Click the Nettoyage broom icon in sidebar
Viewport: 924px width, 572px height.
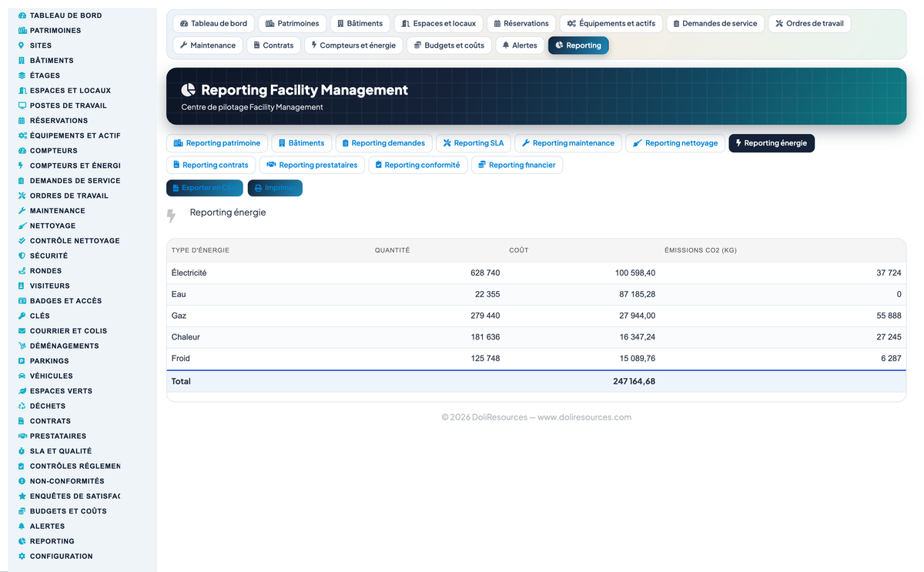22,226
